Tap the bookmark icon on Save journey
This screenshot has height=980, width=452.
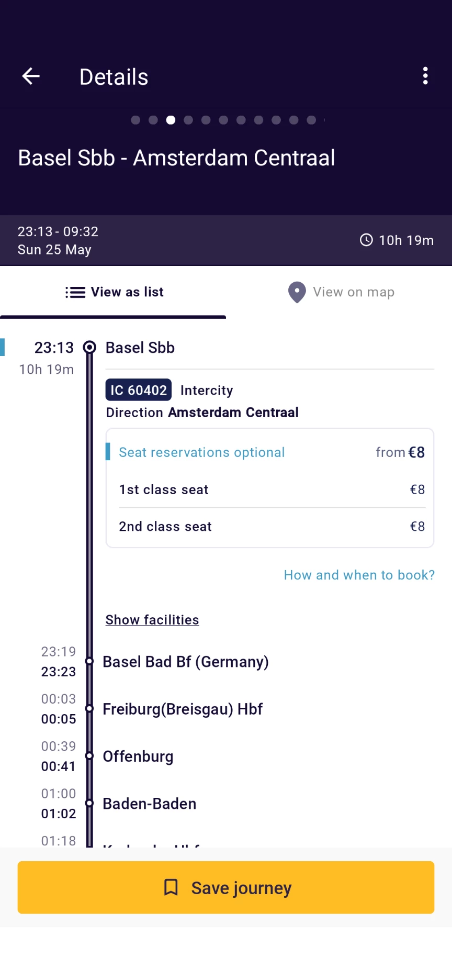pos(171,887)
